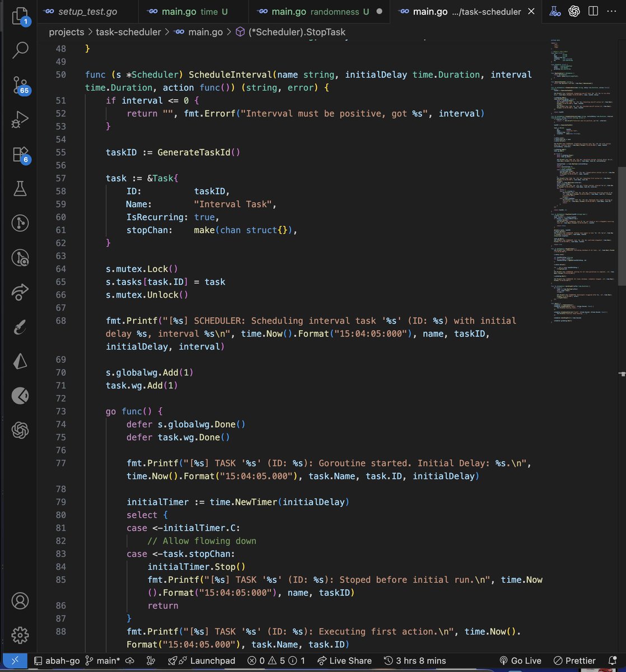Switch to the main.go randomness tab
The height and width of the screenshot is (672, 626).
(x=320, y=11)
